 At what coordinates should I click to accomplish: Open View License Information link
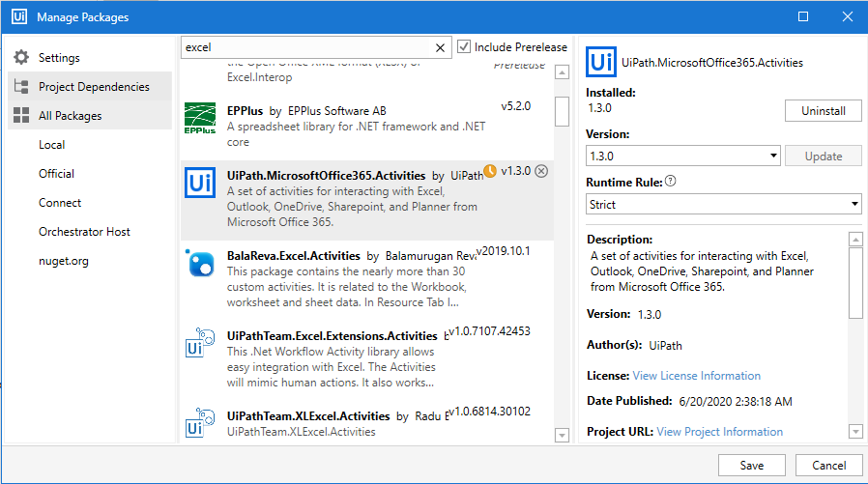(696, 376)
